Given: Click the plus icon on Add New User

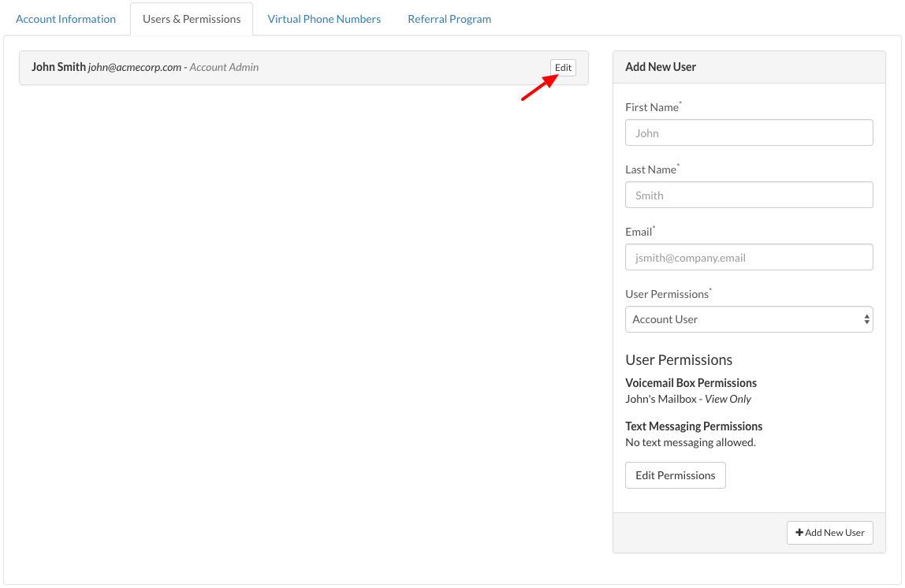Looking at the screenshot, I should (799, 533).
